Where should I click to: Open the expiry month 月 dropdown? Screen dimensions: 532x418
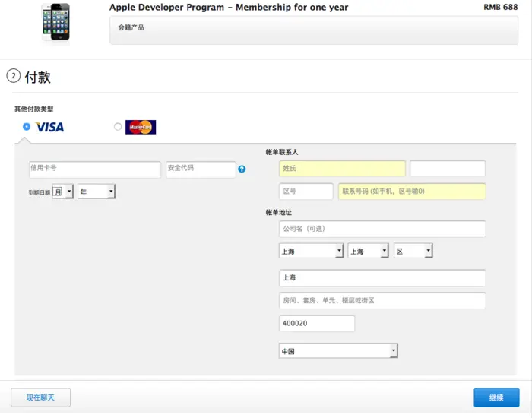point(63,192)
